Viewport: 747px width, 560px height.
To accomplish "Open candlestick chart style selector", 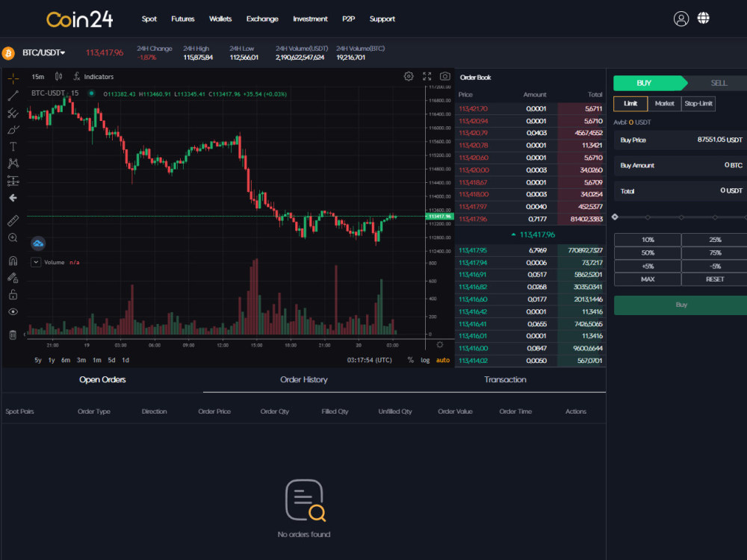I will 58,77.
